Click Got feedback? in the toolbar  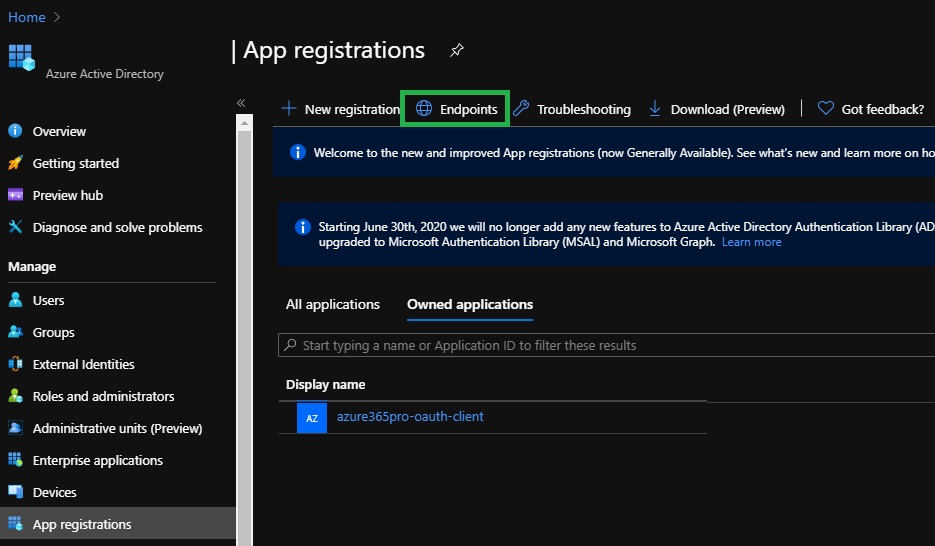click(883, 110)
